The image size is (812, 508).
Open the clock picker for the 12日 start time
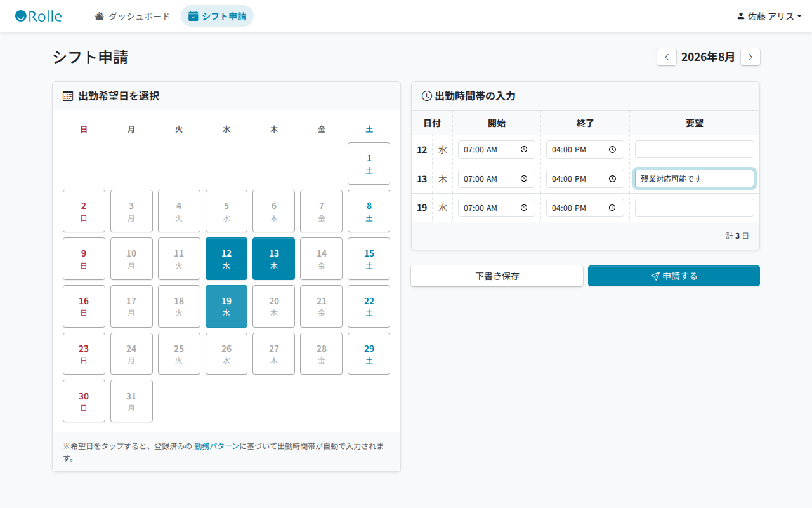click(524, 150)
